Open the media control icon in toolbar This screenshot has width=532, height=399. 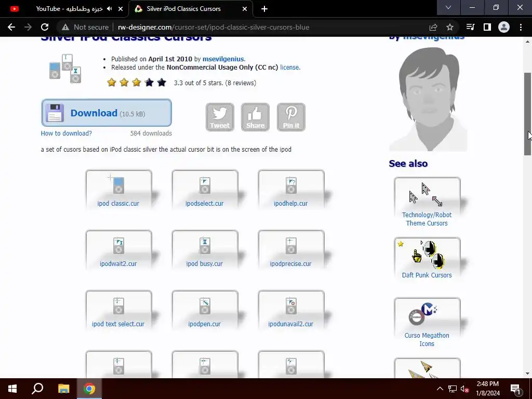point(470,27)
